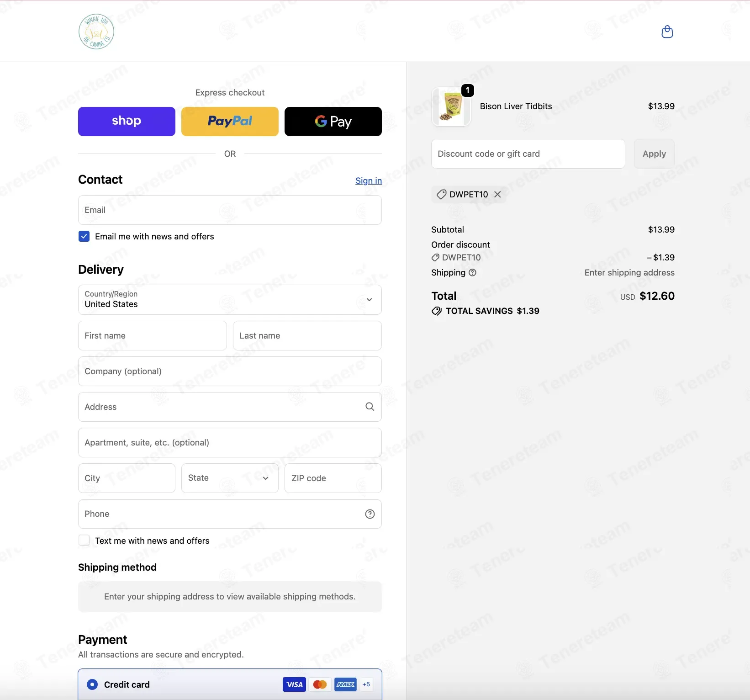Click the phone field help icon
Screen dimensions: 750x700
(370, 514)
